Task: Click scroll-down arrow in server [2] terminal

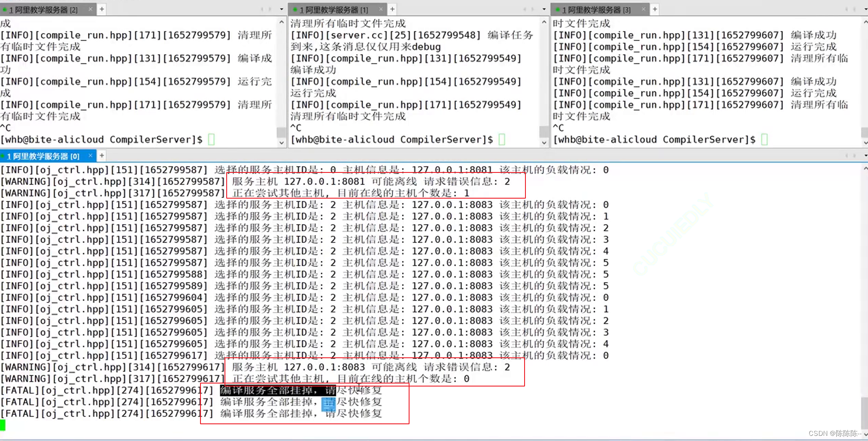Action: click(282, 143)
